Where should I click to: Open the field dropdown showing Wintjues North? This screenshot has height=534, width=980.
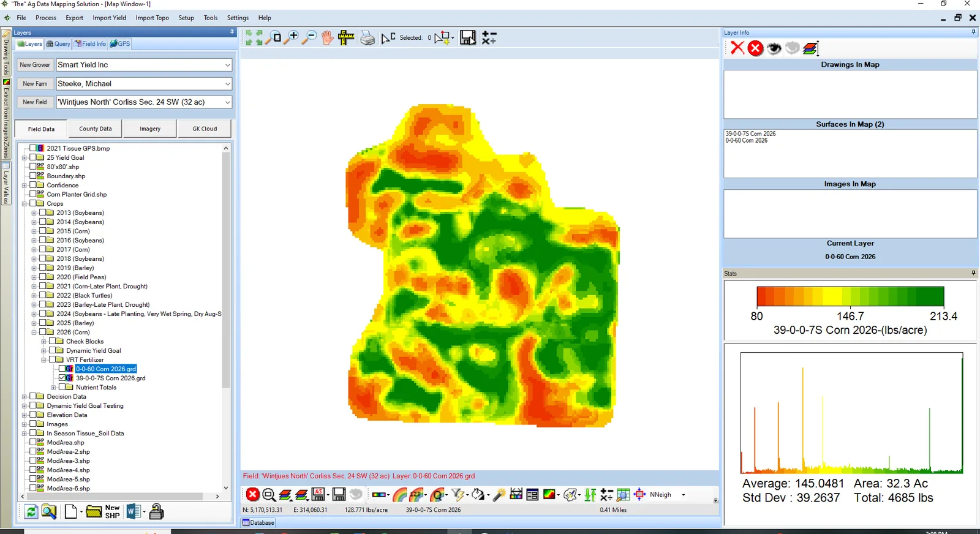coord(227,102)
